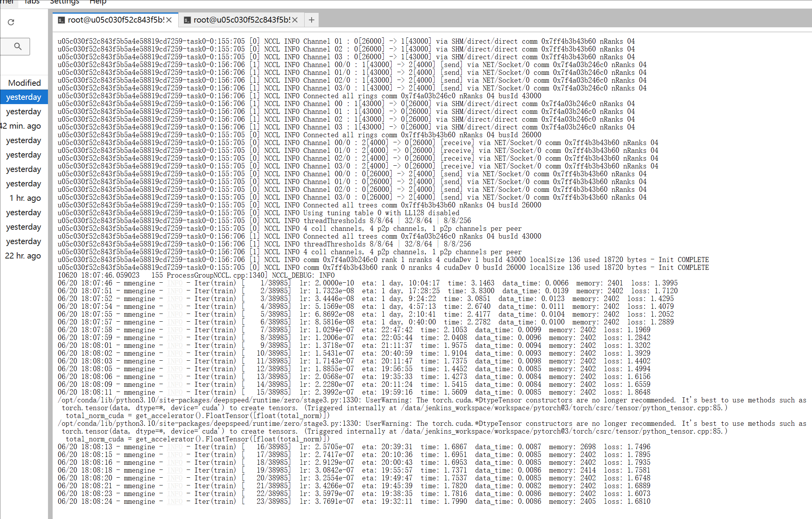
Task: Open the Settings menu
Action: pyautogui.click(x=64, y=2)
